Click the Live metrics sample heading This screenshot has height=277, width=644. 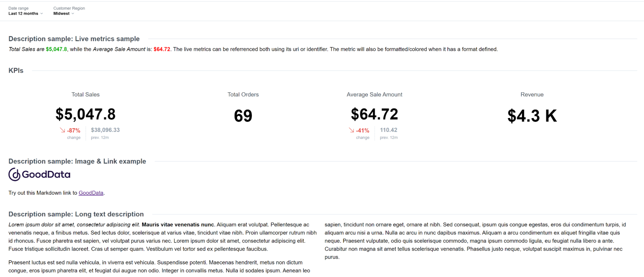pos(74,39)
